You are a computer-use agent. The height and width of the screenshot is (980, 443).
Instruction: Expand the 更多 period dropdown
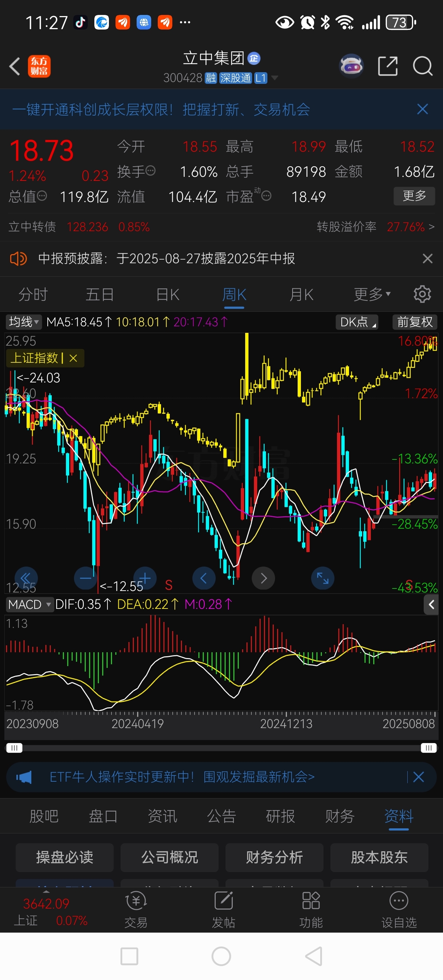[x=372, y=294]
